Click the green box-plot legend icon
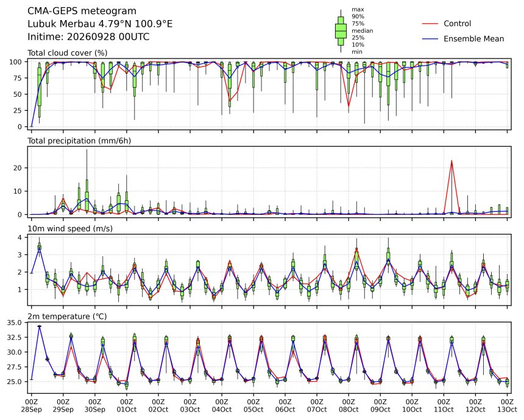 pos(341,30)
